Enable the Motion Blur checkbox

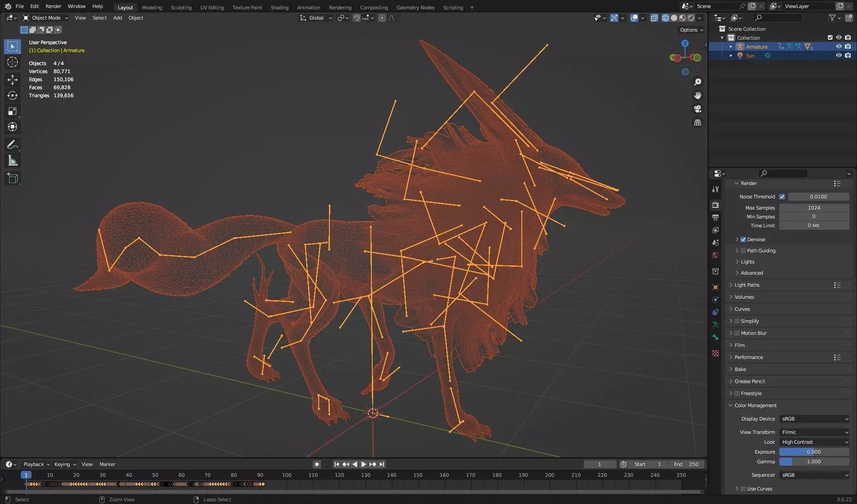737,333
